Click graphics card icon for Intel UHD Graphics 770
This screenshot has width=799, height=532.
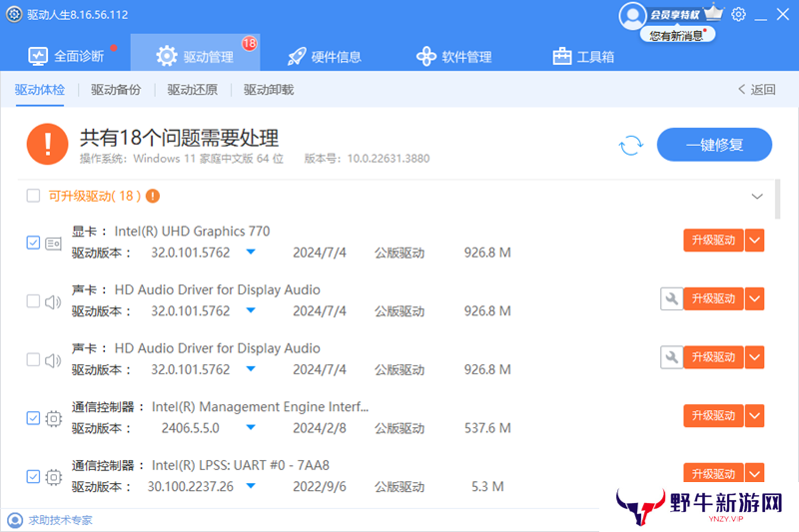pyautogui.click(x=54, y=244)
